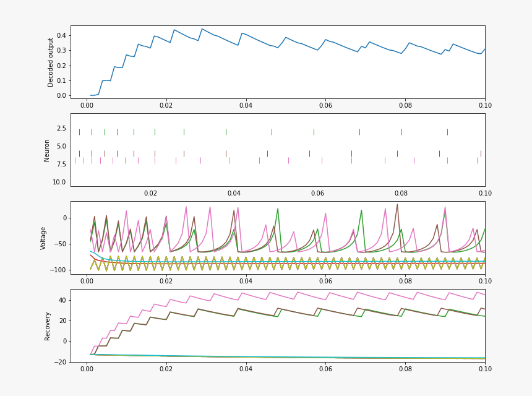Select x-tick 0.02 under the Neuron raster plot
The width and height of the screenshot is (532, 396).
click(x=151, y=194)
